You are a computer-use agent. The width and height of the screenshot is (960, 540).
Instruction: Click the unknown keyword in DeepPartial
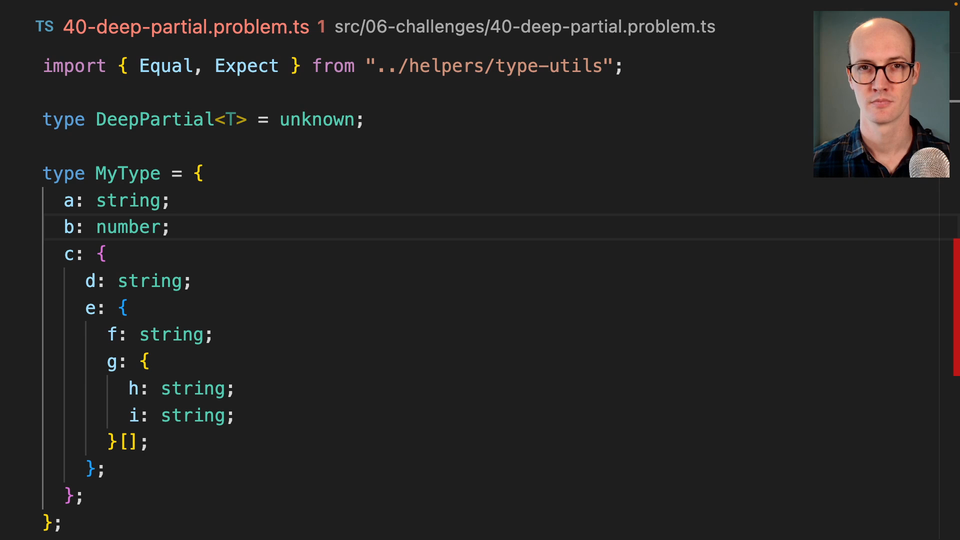(317, 120)
